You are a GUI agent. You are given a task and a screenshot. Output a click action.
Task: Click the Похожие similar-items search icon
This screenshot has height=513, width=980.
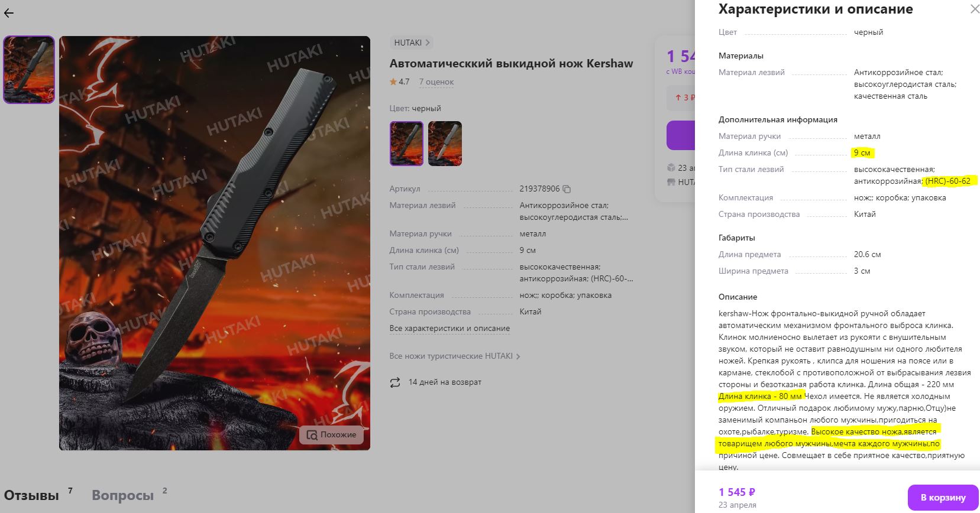click(312, 435)
